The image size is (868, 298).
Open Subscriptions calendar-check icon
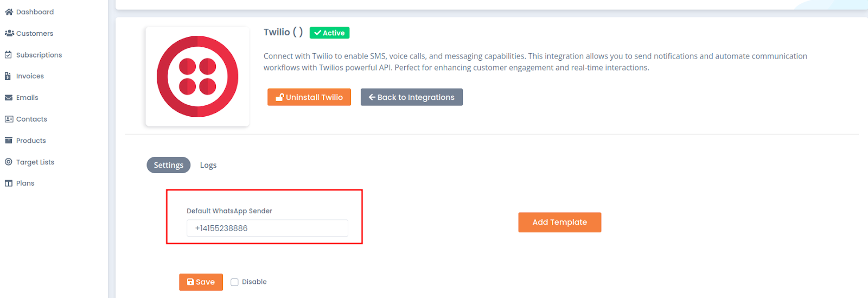click(8, 55)
